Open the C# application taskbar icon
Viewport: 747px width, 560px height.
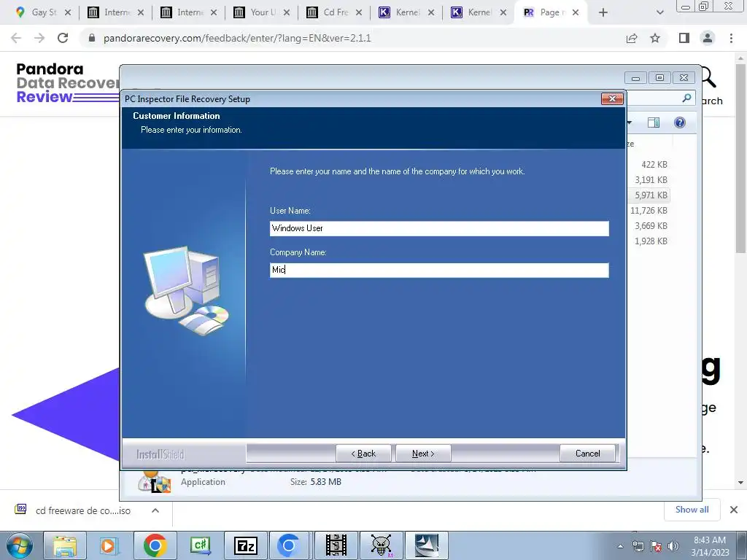point(200,545)
